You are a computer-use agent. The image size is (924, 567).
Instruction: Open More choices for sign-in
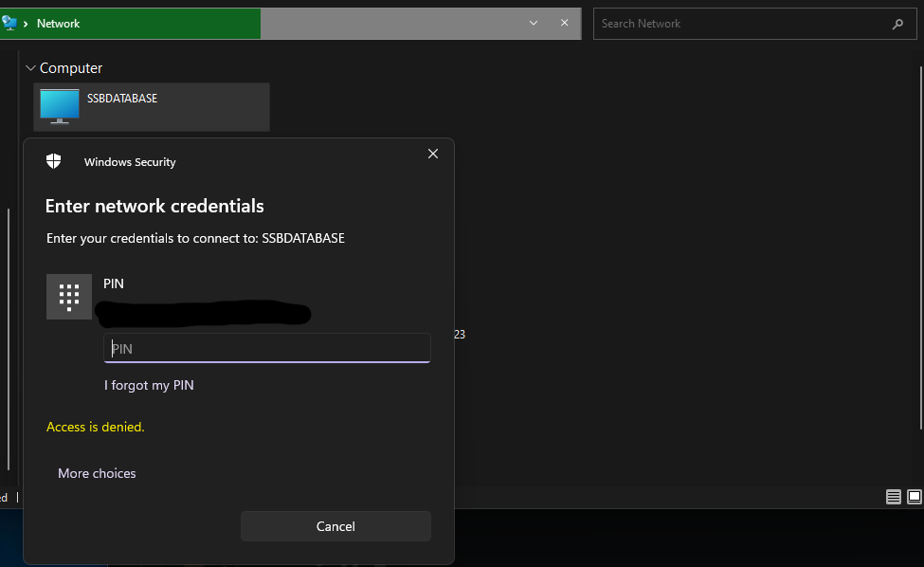click(97, 473)
